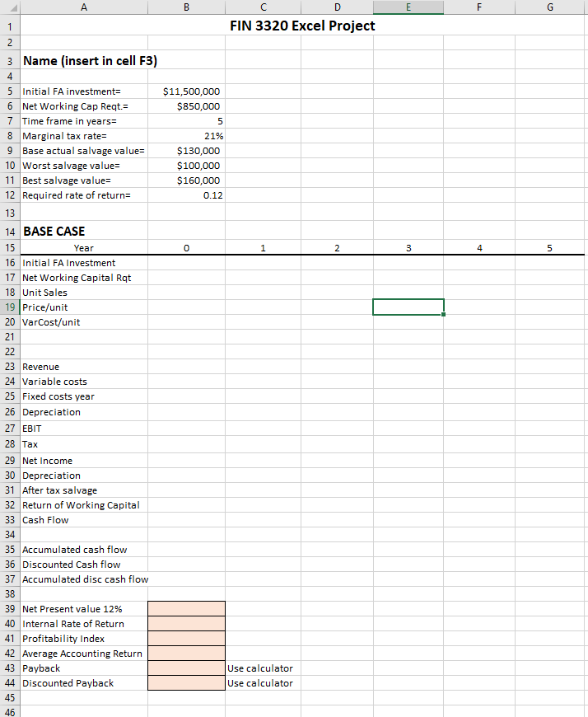Image resolution: width=588 pixels, height=717 pixels.
Task: Select Discounted Cash flow label
Action: pyautogui.click(x=72, y=565)
